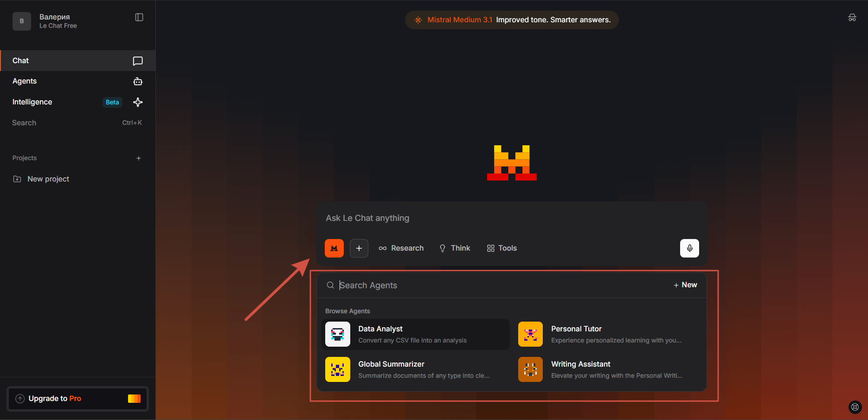The image size is (868, 420).
Task: Click the Mistral Medium 3.1 sun icon
Action: coord(418,20)
